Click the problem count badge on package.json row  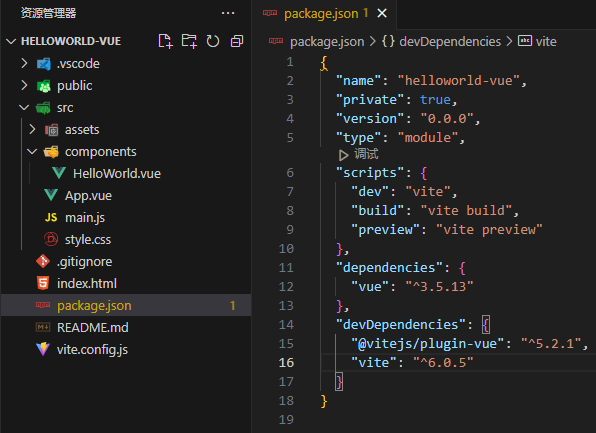point(233,305)
